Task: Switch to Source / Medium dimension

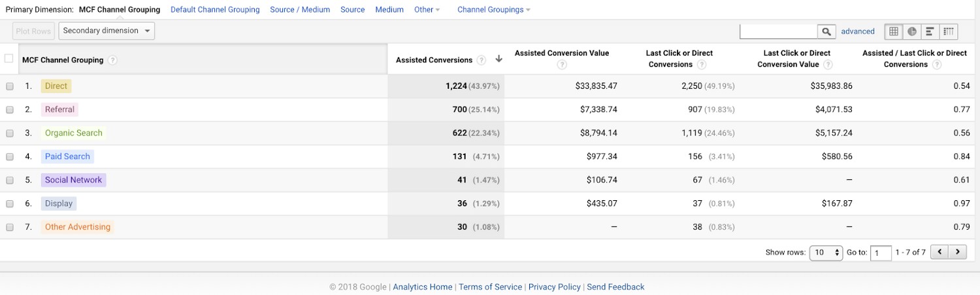Action: click(x=300, y=10)
